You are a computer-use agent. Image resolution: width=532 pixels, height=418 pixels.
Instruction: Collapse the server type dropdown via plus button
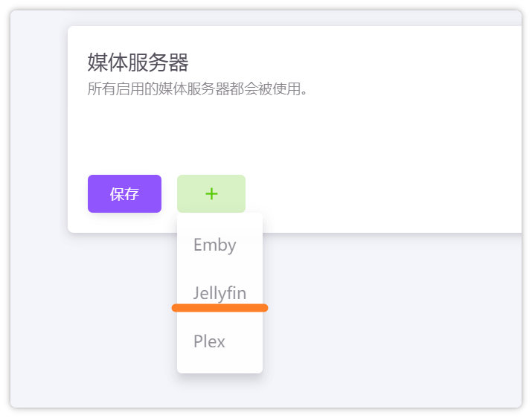(x=211, y=194)
